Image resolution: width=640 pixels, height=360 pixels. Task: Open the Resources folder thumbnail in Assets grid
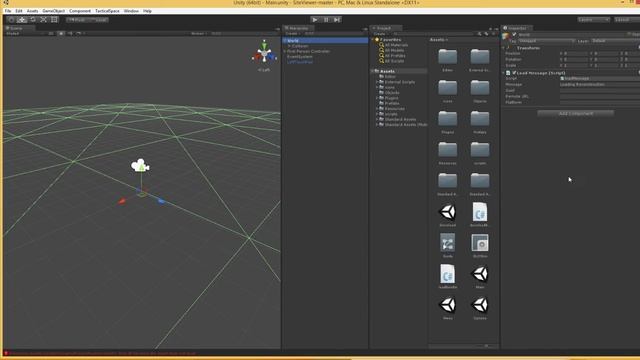(447, 149)
